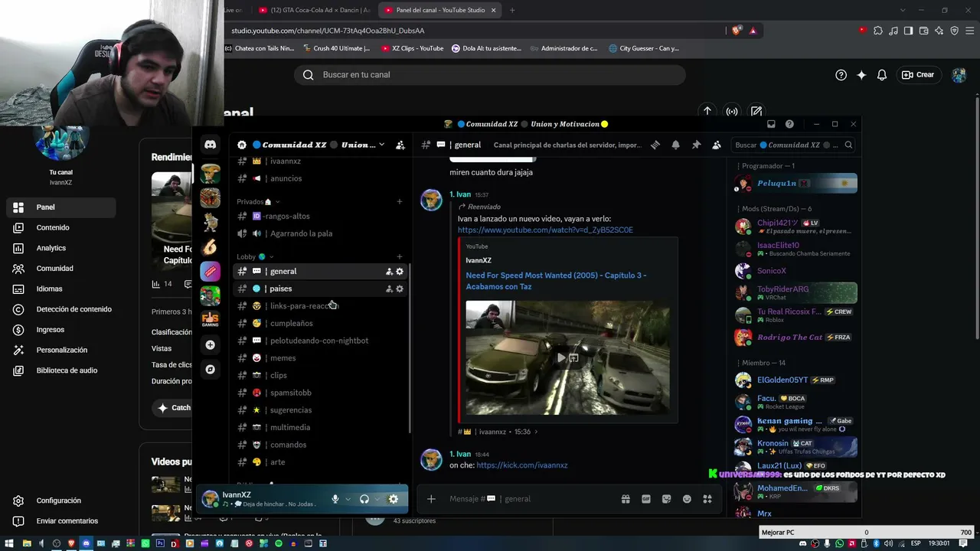Screen dimensions: 980x551
Task: Open Discord help question mark icon
Action: [x=789, y=124]
